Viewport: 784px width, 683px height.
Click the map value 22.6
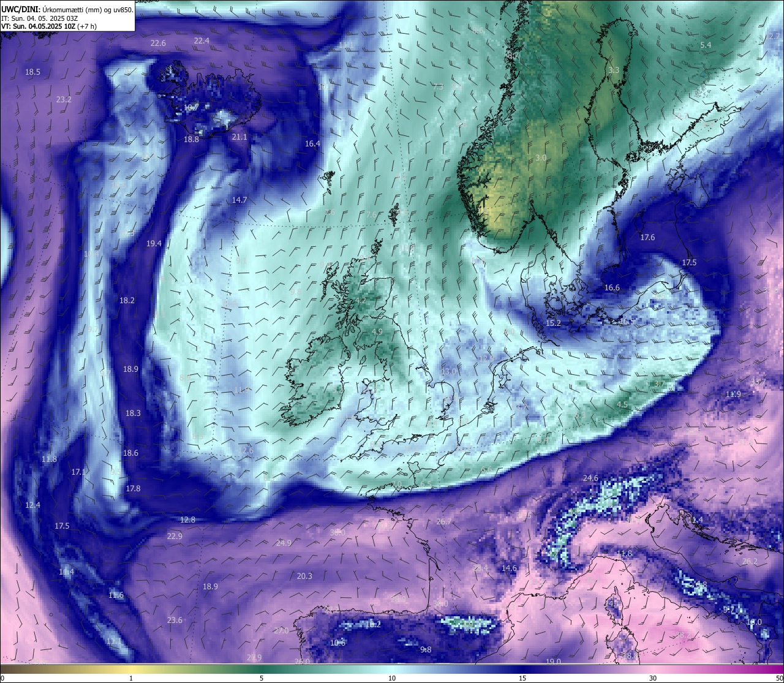pyautogui.click(x=158, y=43)
